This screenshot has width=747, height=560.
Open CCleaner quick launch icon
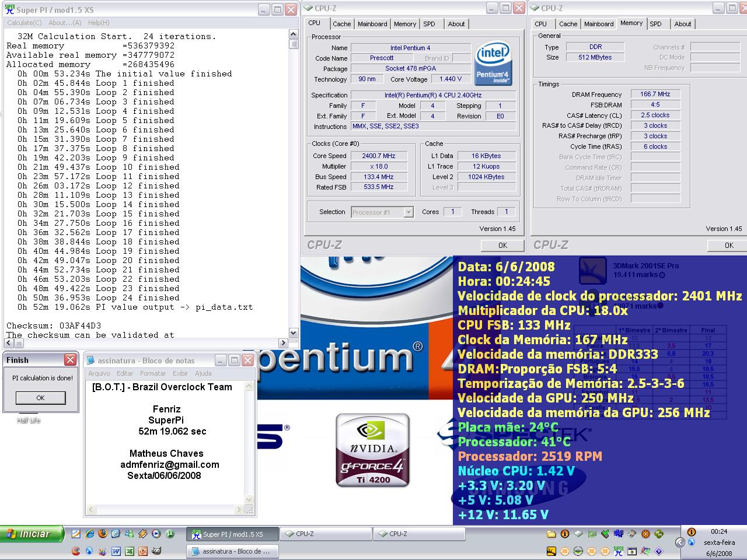tap(76, 551)
